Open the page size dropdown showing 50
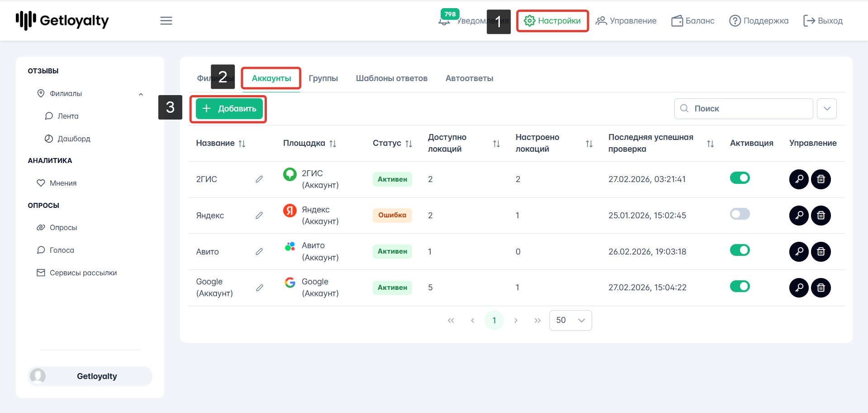The height and width of the screenshot is (413, 868). pos(570,320)
